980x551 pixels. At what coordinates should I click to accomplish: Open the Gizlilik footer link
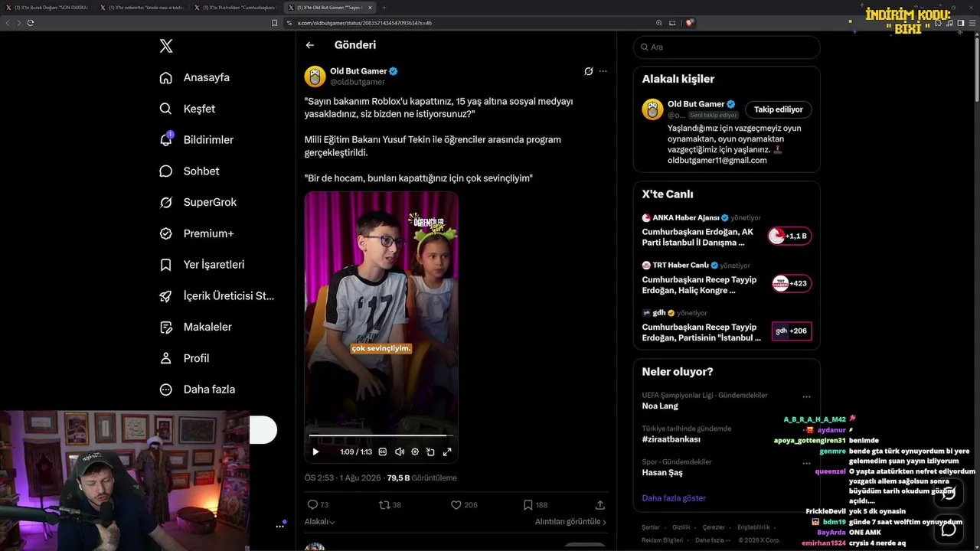click(x=681, y=527)
